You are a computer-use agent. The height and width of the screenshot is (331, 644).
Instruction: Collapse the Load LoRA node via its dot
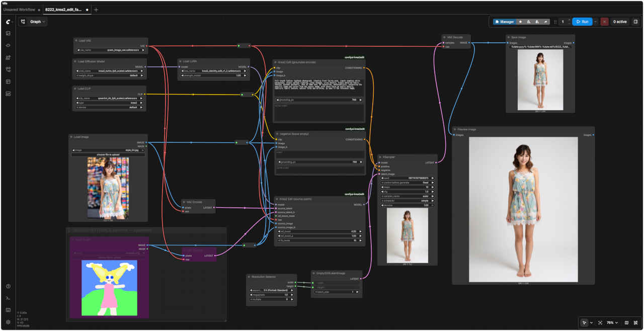tap(180, 61)
